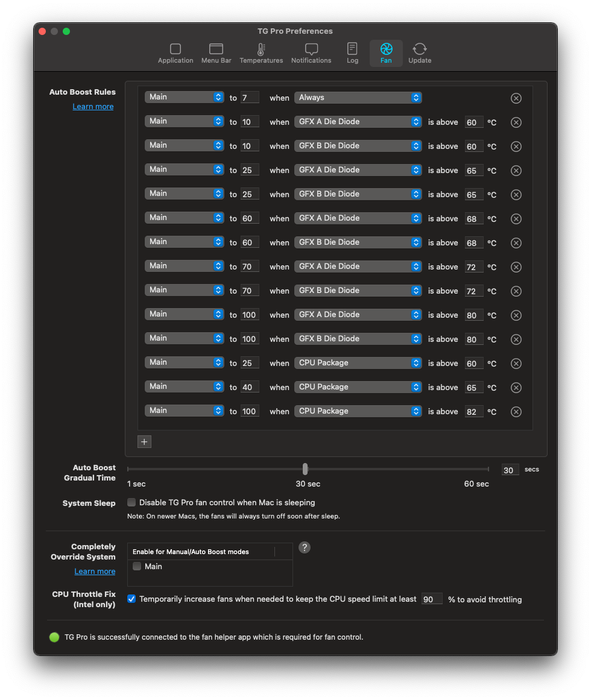This screenshot has width=591, height=700.
Task: Open the Application preferences tab
Action: (x=175, y=53)
